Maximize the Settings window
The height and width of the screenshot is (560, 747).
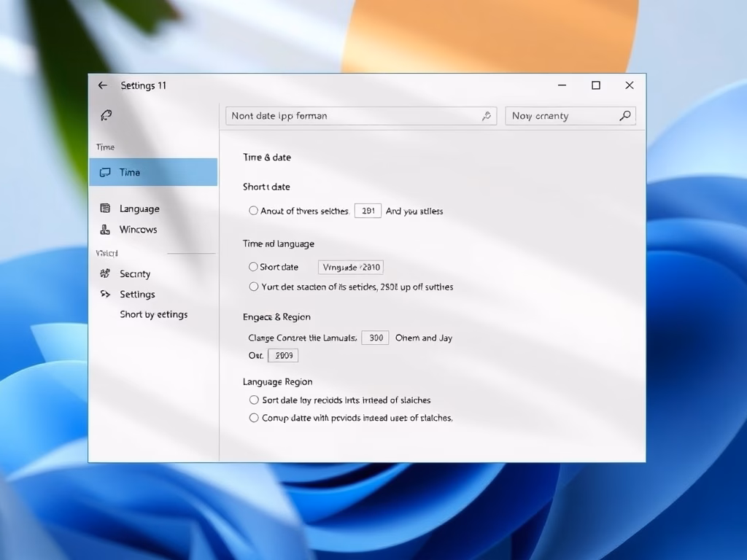(x=595, y=85)
